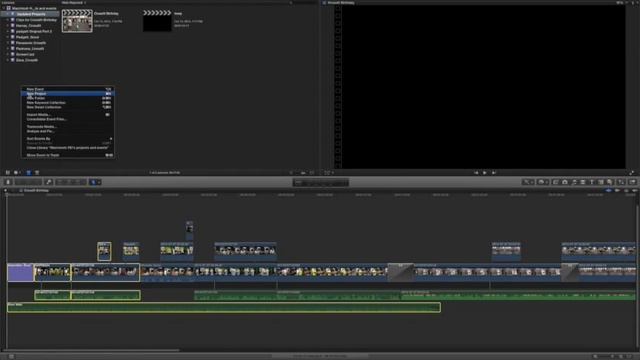Open the Crossfit Birthday project thumbnail
Viewport: 640px width, 360px height.
(x=77, y=21)
